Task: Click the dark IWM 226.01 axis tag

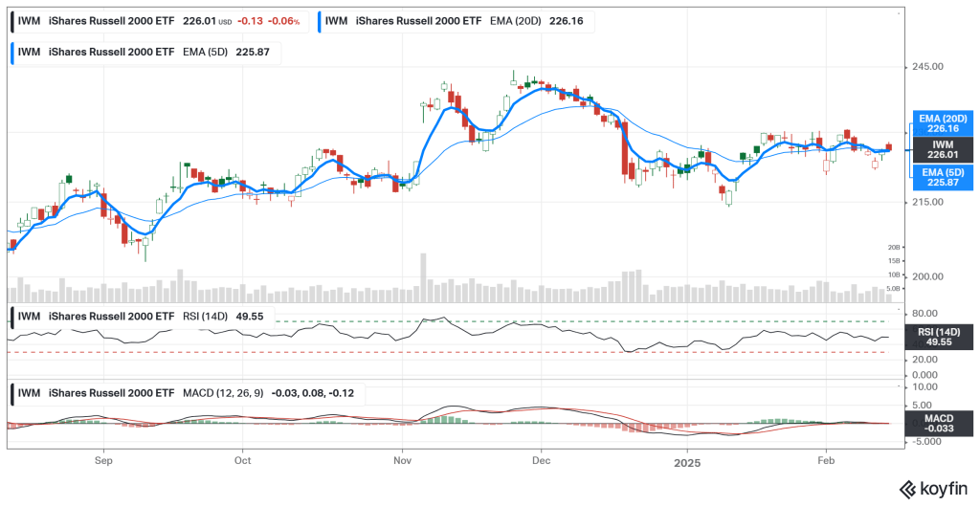Action: coord(943,148)
